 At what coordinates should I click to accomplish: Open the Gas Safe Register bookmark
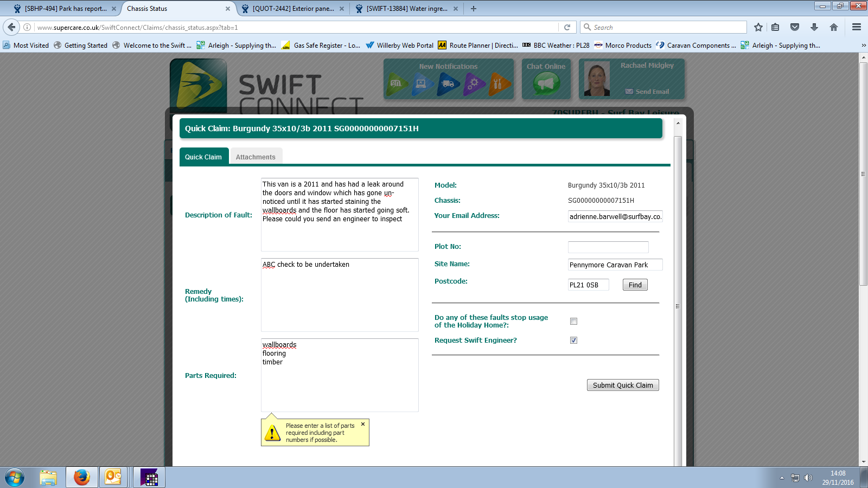pos(321,46)
